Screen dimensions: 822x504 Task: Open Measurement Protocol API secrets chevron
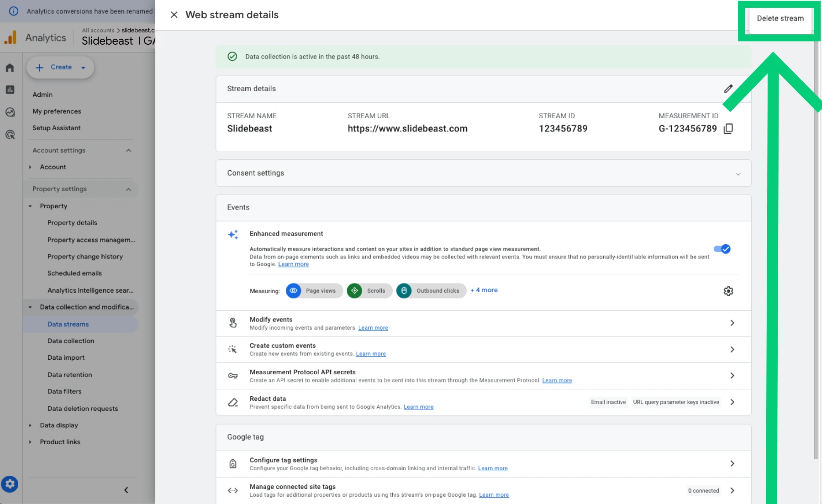732,375
